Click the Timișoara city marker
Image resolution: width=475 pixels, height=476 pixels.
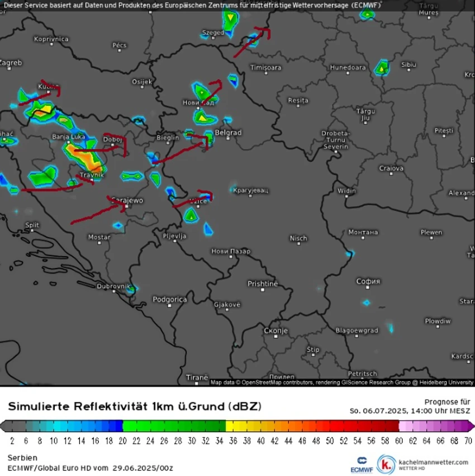point(266,73)
